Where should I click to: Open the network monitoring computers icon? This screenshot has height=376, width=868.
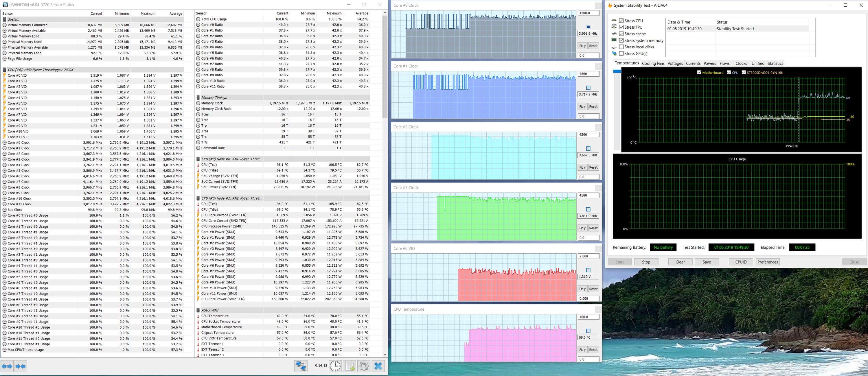(301, 366)
